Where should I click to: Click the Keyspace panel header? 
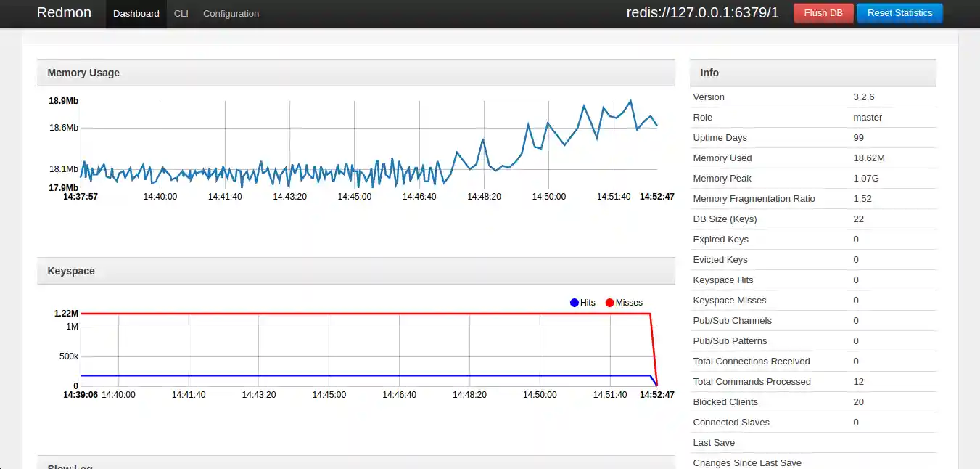click(x=71, y=270)
